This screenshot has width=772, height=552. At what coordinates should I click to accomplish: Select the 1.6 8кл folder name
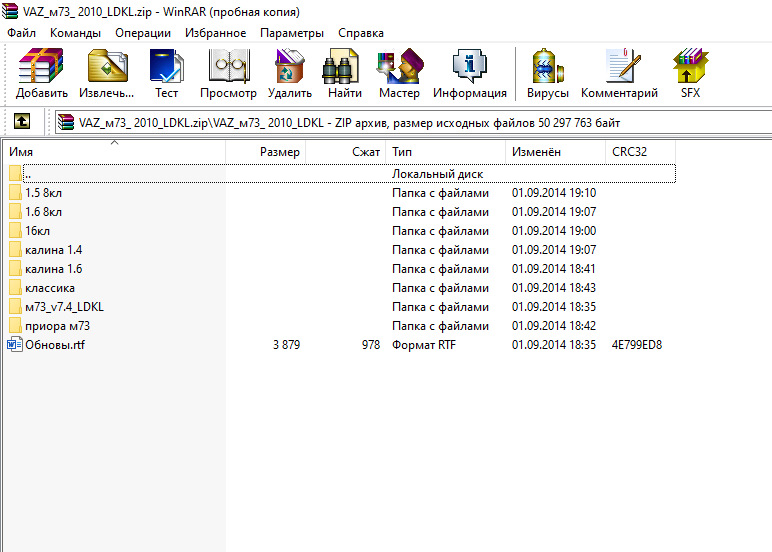(43, 212)
